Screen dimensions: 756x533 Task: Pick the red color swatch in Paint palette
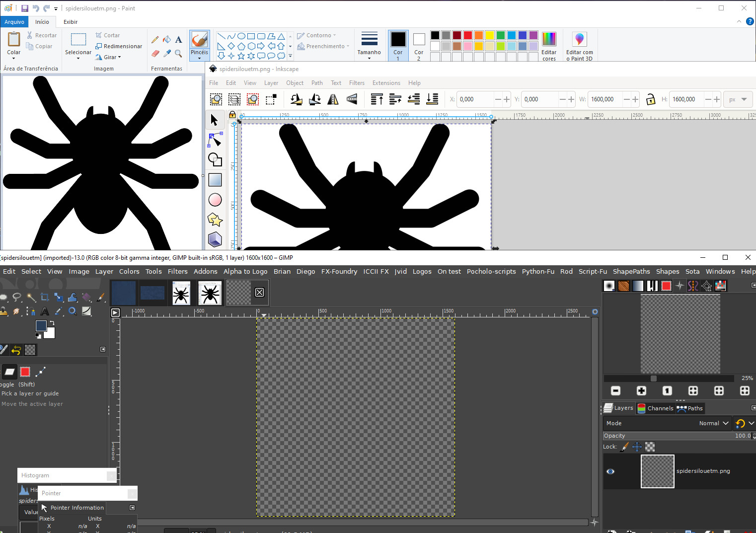tap(467, 35)
